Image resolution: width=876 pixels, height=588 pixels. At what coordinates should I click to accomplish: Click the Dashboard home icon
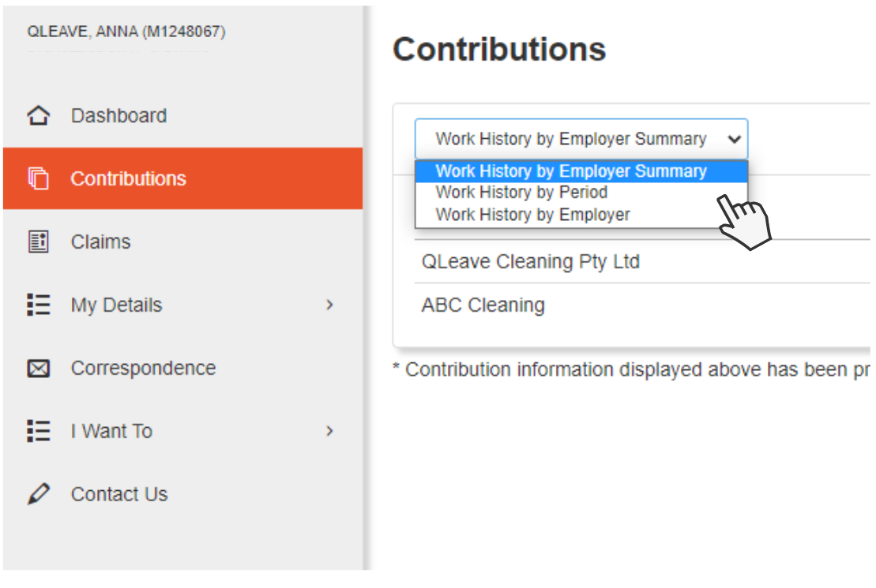(x=38, y=116)
